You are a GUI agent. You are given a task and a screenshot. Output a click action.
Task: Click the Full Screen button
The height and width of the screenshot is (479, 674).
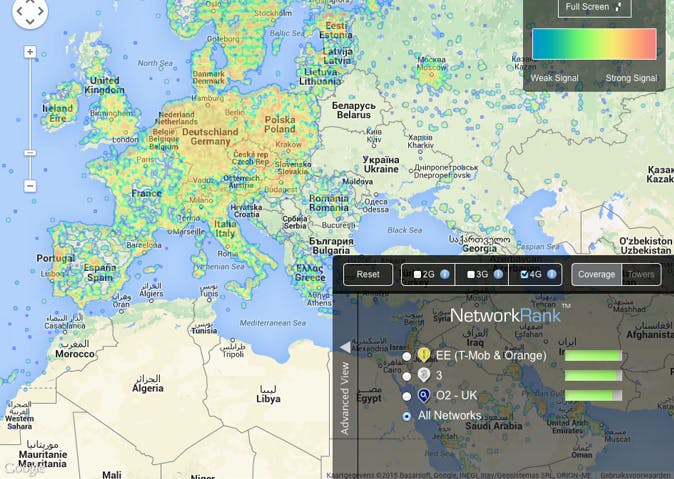point(594,7)
